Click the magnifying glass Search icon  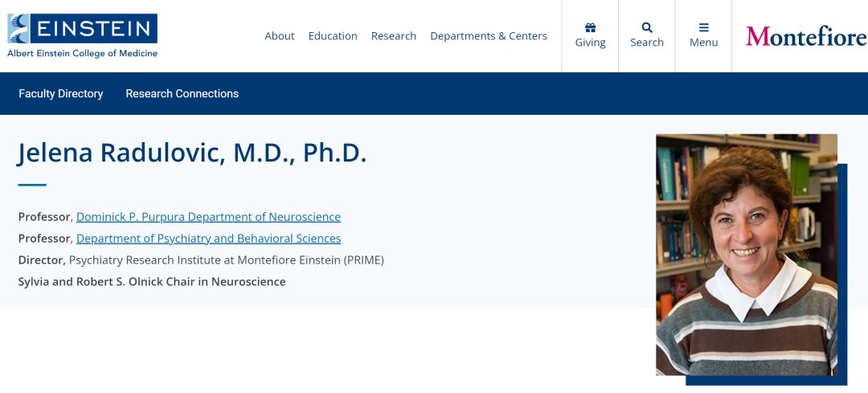647,27
